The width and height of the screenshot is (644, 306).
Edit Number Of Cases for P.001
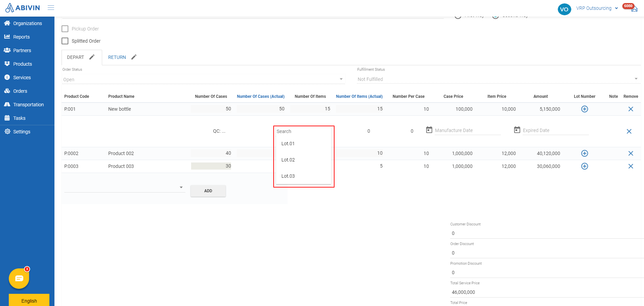point(211,109)
